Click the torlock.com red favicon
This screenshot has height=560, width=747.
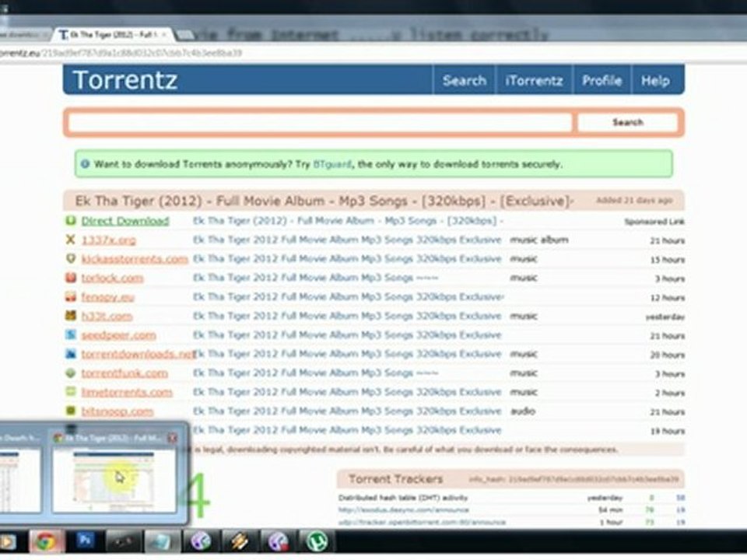(71, 278)
